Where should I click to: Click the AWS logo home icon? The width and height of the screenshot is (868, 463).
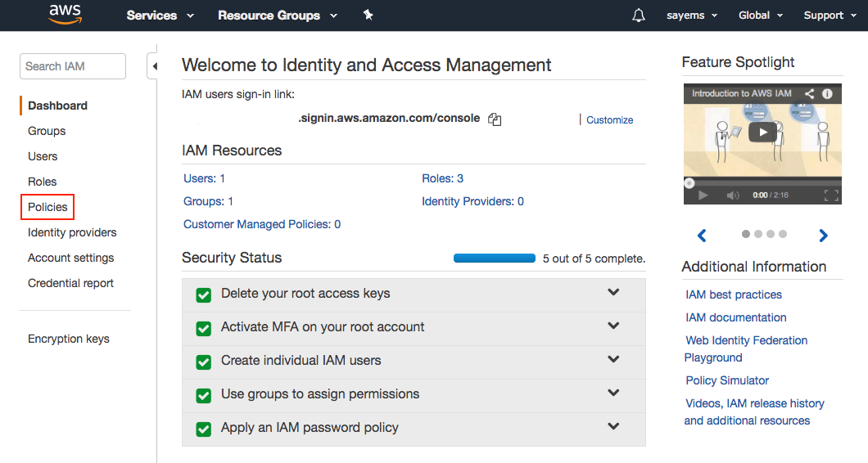[66, 15]
